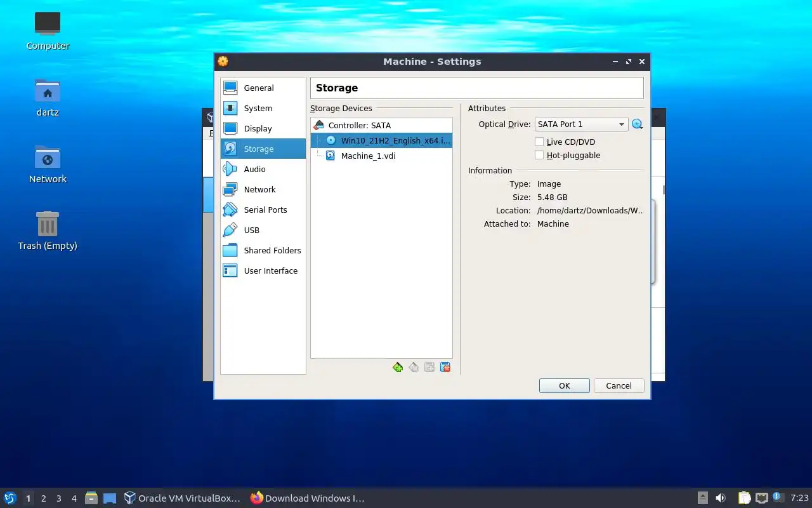Select Controller: SATA in the tree
The image size is (812, 508).
click(x=381, y=126)
